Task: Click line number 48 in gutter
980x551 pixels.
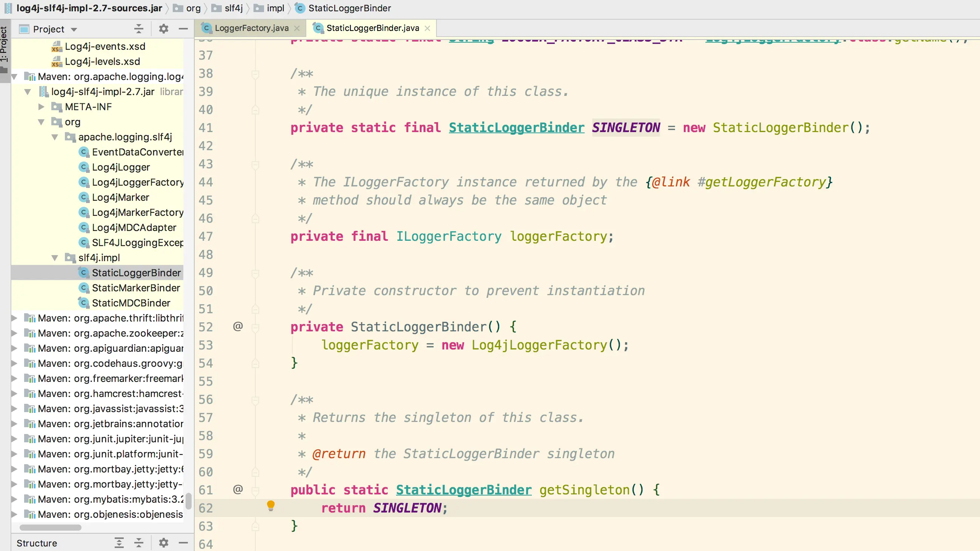Action: (x=206, y=255)
